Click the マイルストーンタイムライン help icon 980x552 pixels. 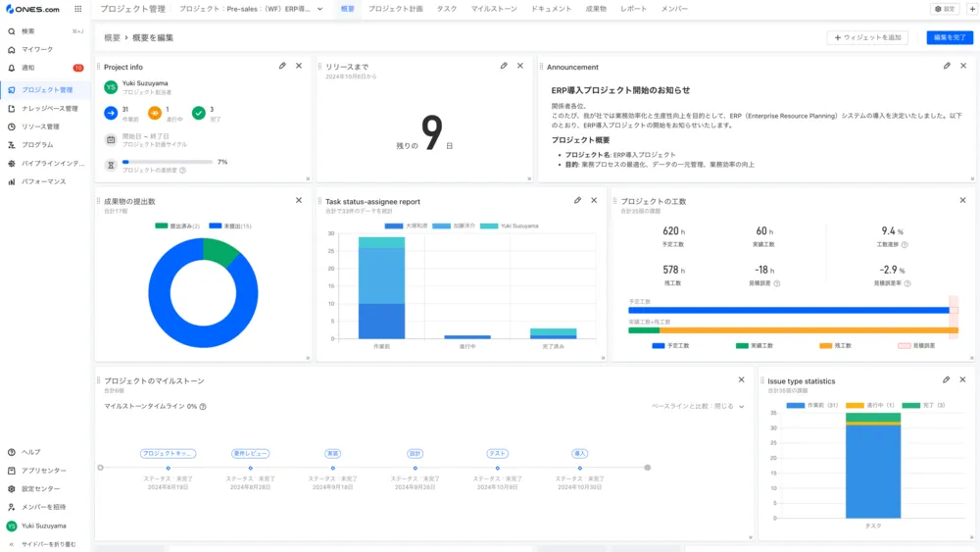click(x=203, y=406)
